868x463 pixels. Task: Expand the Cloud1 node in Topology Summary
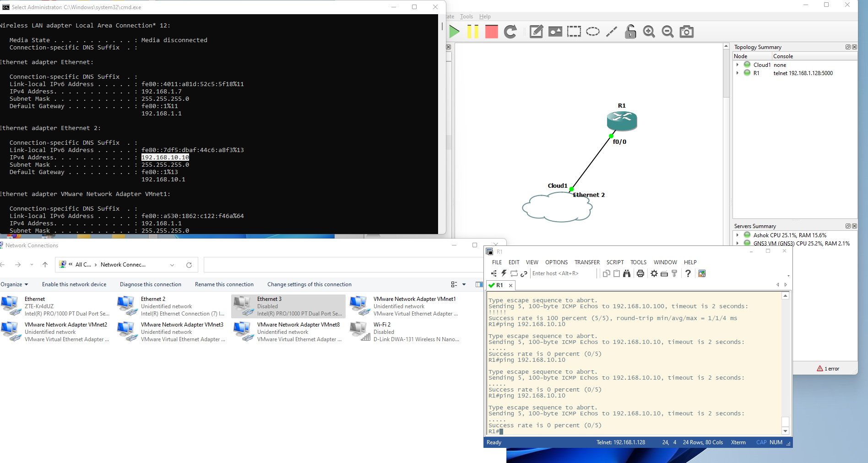tap(737, 65)
